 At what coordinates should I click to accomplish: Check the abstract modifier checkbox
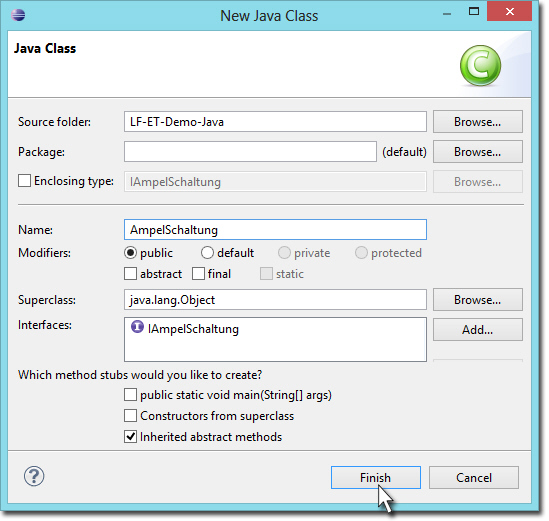[x=130, y=273]
